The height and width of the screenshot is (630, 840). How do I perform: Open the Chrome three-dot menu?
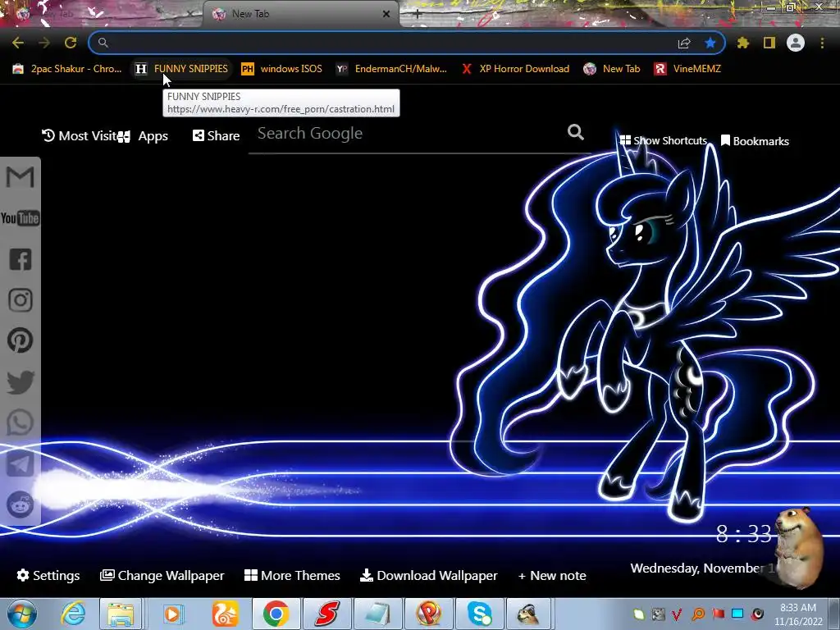(822, 43)
